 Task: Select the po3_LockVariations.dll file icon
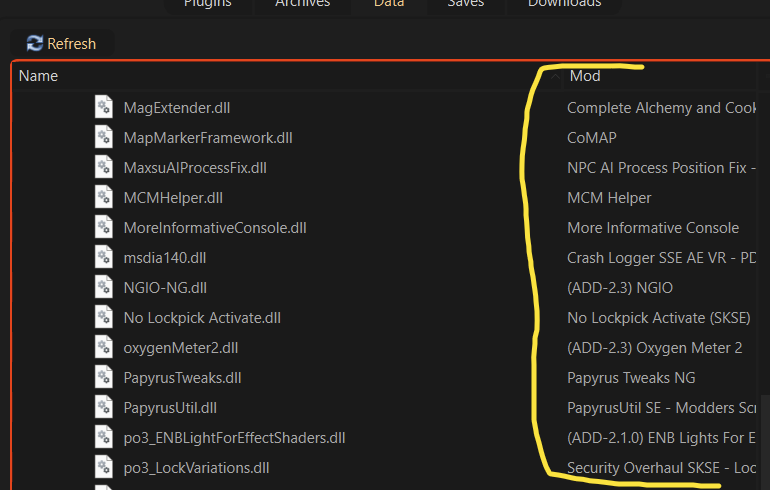[x=105, y=467]
